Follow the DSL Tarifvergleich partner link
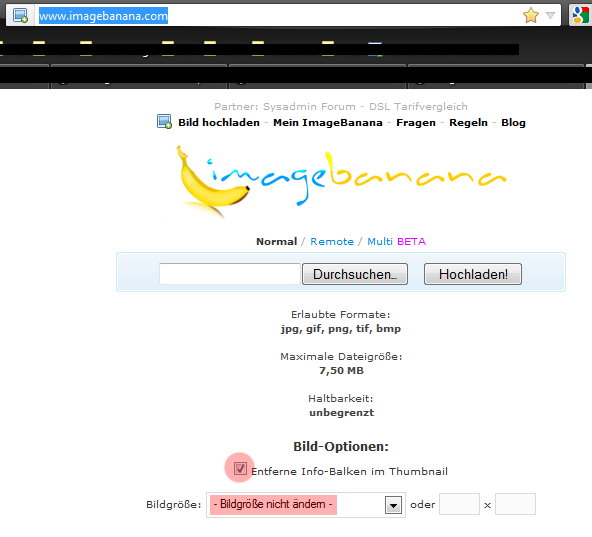This screenshot has width=592, height=537. [x=418, y=106]
